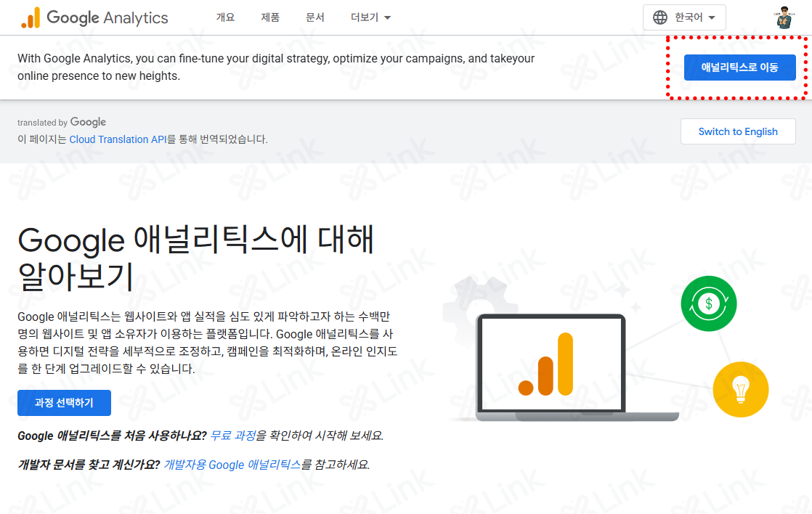Follow the Cloud Translation API link
This screenshot has height=514, width=812.
click(x=118, y=139)
